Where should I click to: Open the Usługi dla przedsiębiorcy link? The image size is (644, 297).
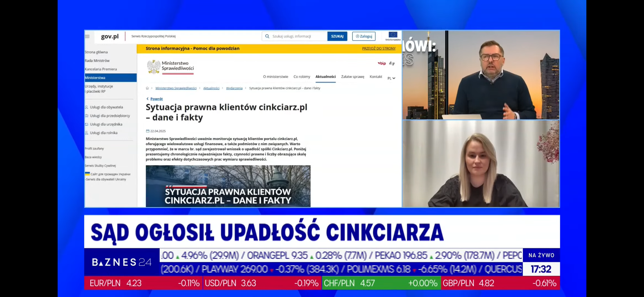[110, 116]
